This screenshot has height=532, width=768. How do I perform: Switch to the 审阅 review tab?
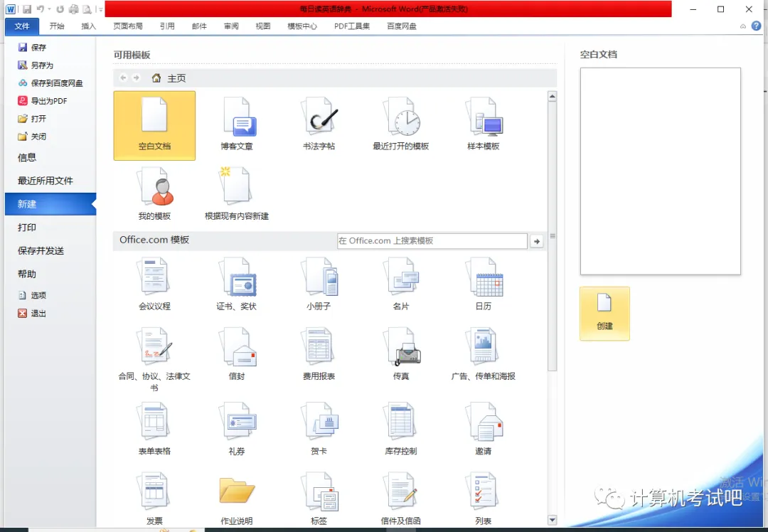[231, 26]
